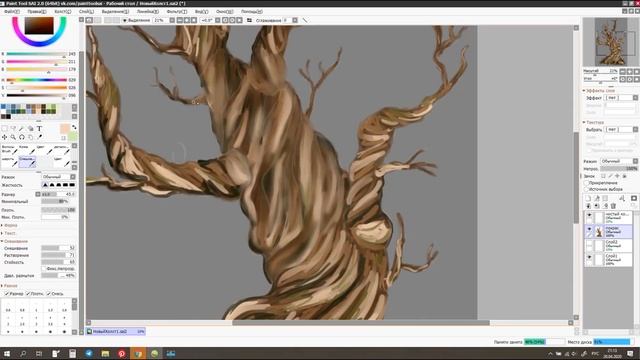The image size is (640, 360).
Task: Open brush Режим blending mode dropdown
Action: [x=59, y=177]
